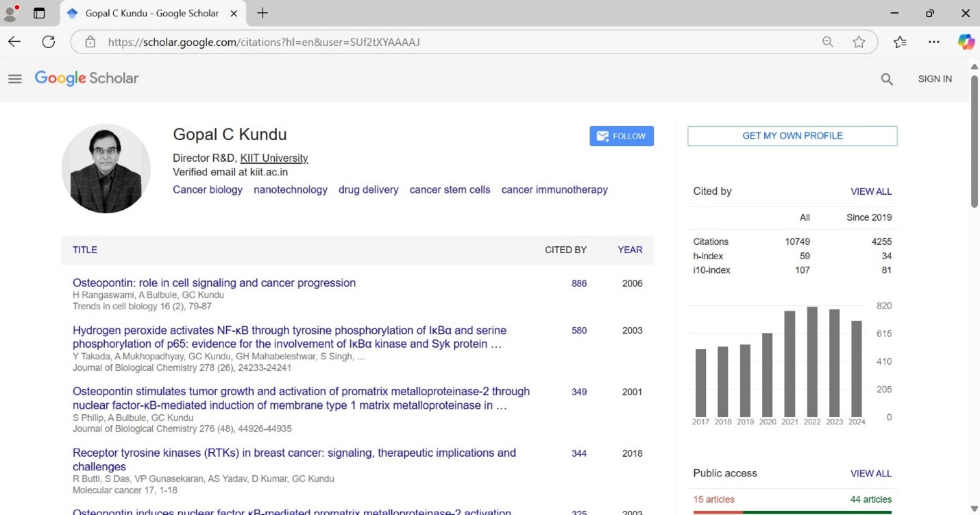Click the browser back arrow
The width and height of the screenshot is (980, 515).
[x=14, y=42]
